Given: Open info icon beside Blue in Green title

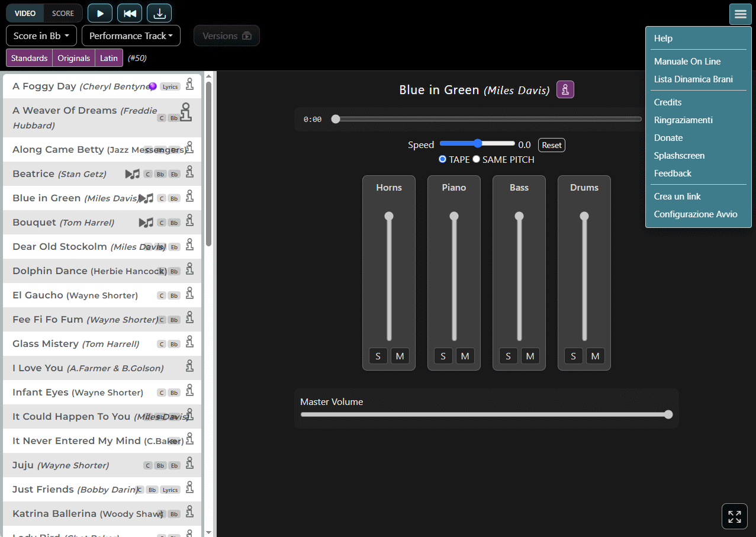Looking at the screenshot, I should click(x=565, y=90).
